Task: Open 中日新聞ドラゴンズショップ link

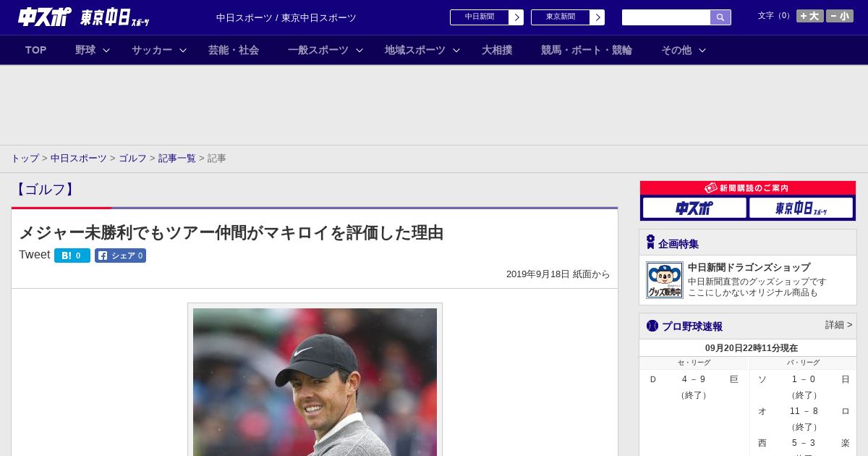Action: [749, 267]
